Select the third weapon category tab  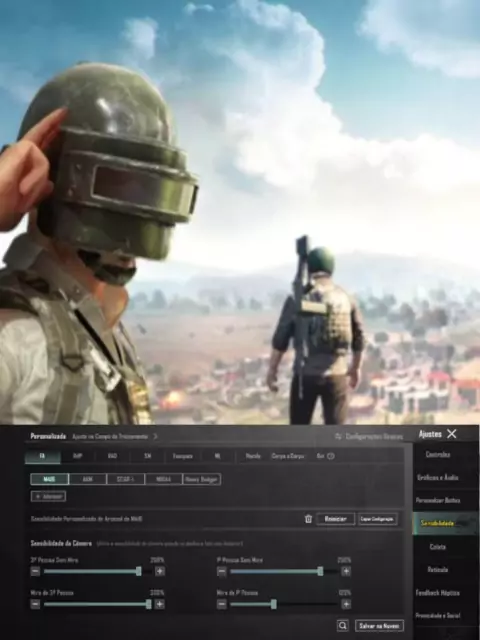(x=113, y=456)
